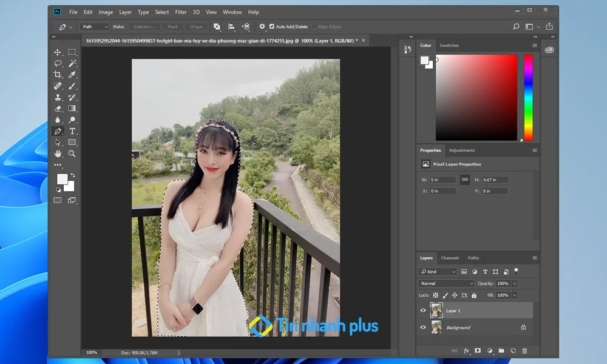Open the Filter menu
607x364 pixels.
181,12
